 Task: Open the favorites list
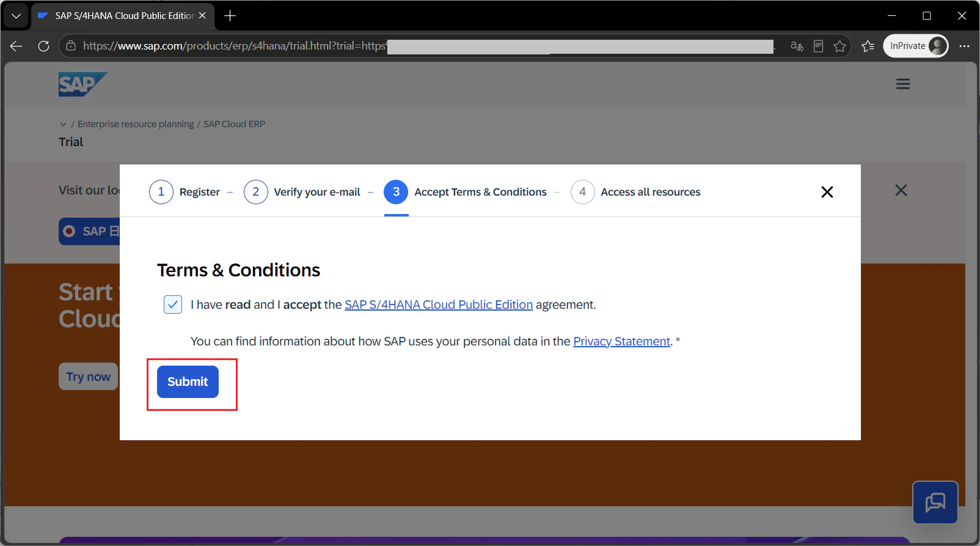coord(868,46)
